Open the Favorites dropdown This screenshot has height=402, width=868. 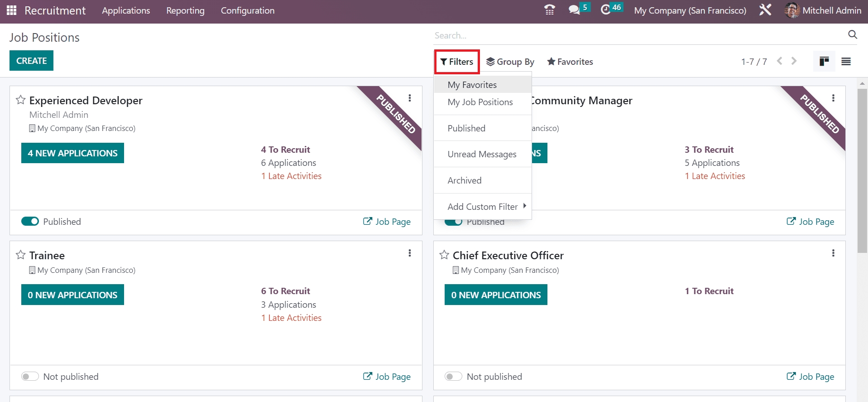[570, 62]
